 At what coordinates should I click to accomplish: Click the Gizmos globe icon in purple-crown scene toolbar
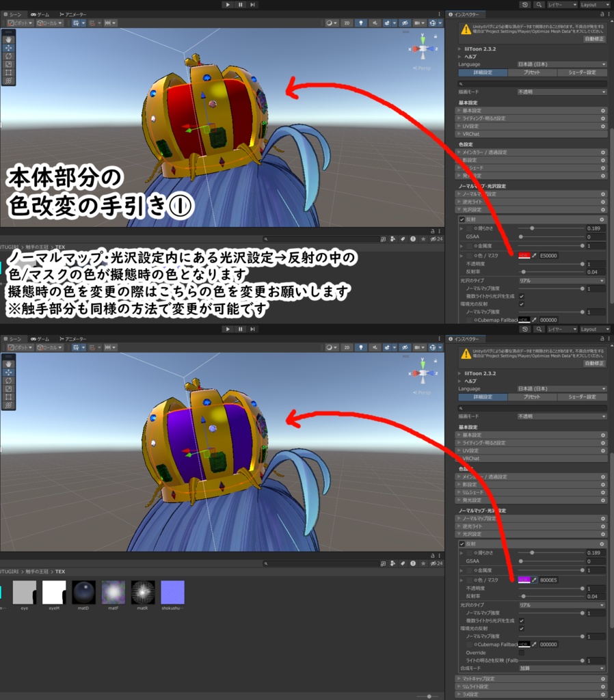click(x=432, y=347)
